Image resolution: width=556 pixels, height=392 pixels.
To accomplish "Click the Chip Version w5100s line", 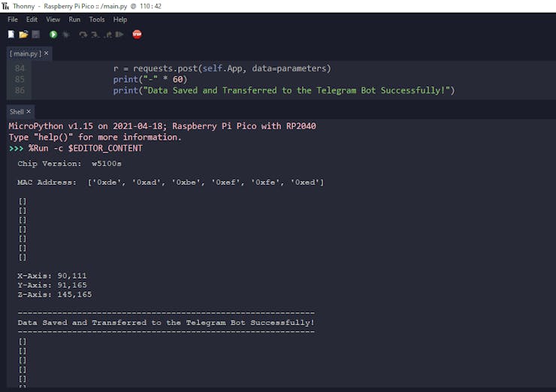I will pos(69,164).
